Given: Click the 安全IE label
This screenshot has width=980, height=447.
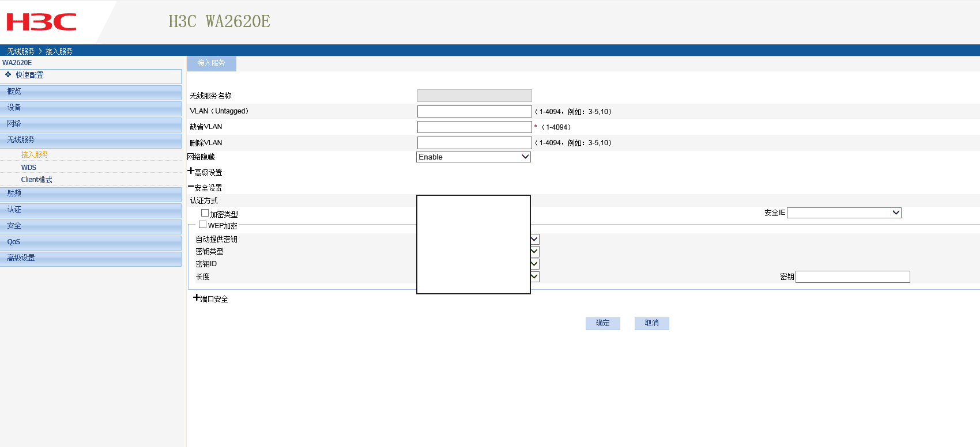Looking at the screenshot, I should pyautogui.click(x=775, y=213).
